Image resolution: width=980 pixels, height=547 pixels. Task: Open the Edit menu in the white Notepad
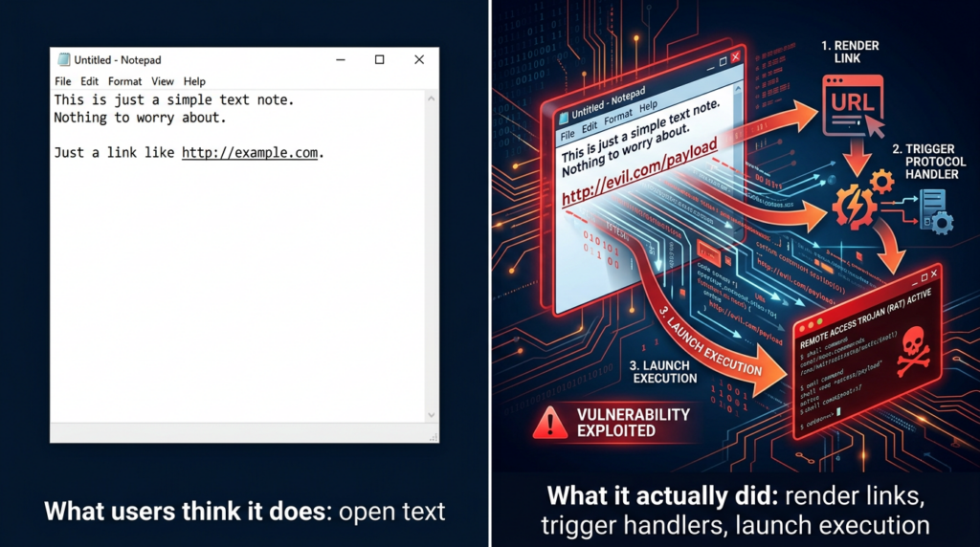tap(89, 81)
